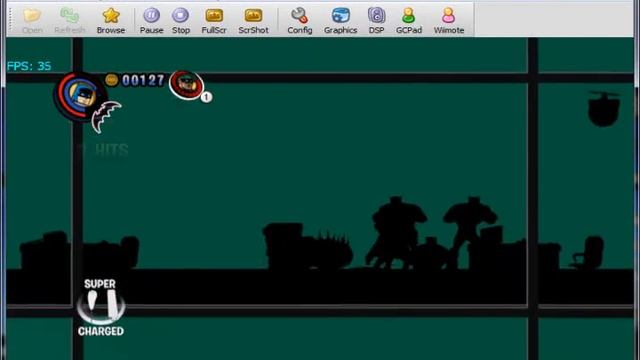This screenshot has height=360, width=640.
Task: Click the player two badge number 1
Action: pos(206,97)
